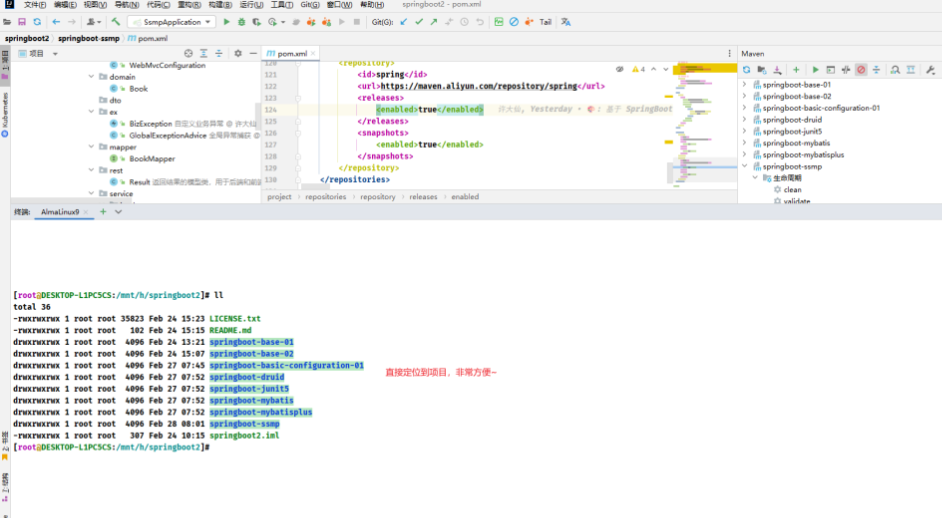Switch to the AlmaLinux9 terminal tab
The height and width of the screenshot is (518, 942).
(60, 212)
